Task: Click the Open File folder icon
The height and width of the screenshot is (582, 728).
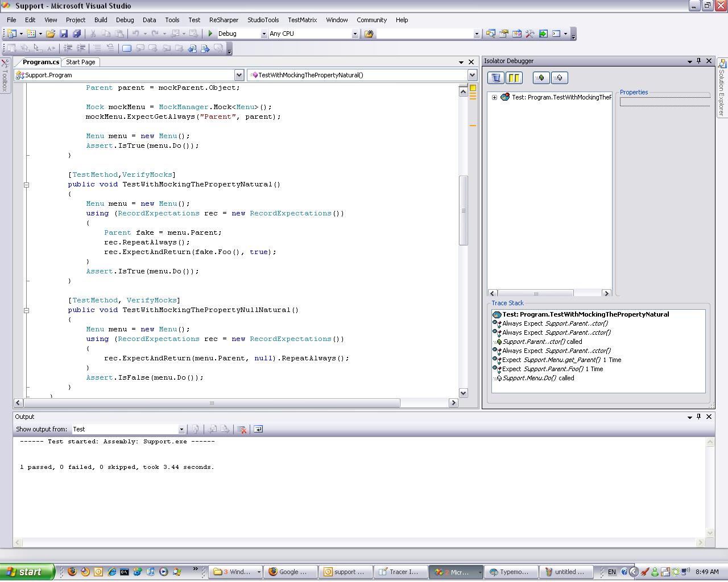Action: point(51,34)
